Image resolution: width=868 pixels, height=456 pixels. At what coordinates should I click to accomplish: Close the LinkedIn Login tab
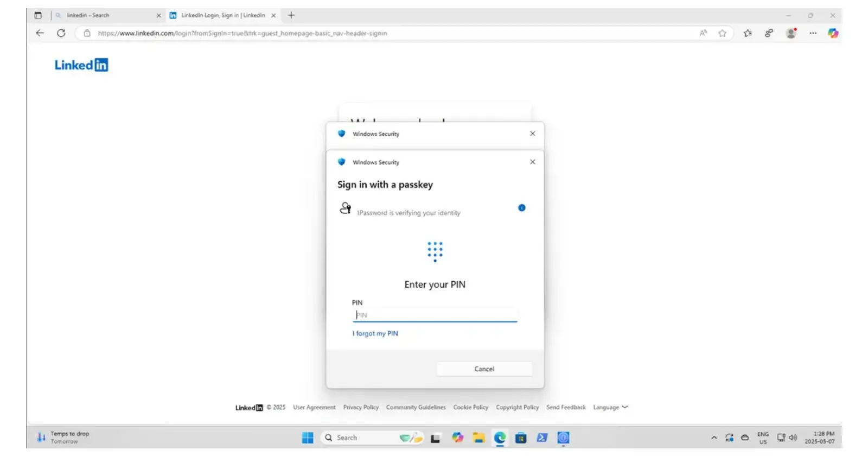(x=273, y=15)
